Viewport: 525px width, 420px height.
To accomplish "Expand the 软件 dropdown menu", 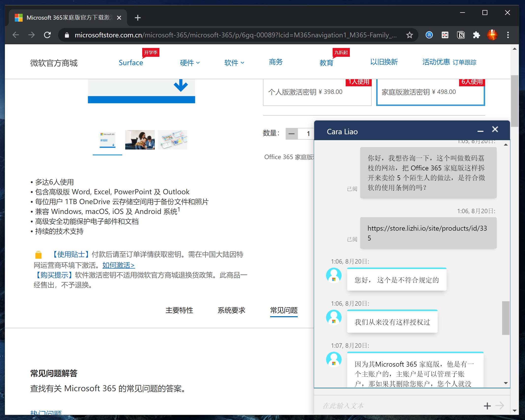I will [x=234, y=63].
